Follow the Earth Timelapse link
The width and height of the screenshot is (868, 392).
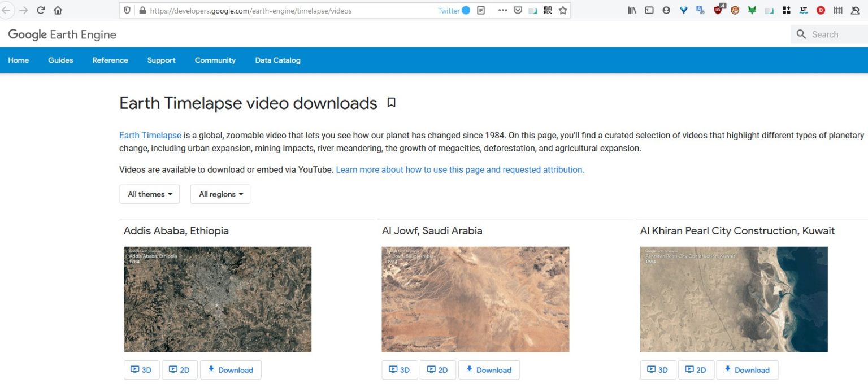click(x=150, y=135)
